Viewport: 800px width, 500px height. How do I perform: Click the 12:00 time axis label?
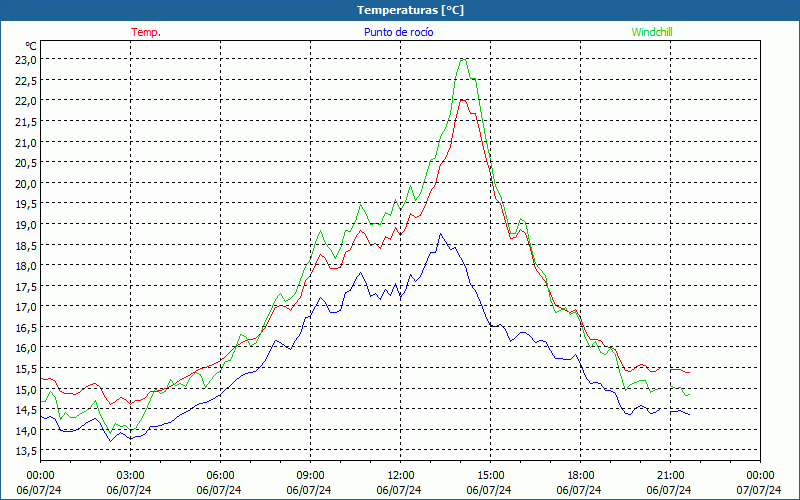401,476
